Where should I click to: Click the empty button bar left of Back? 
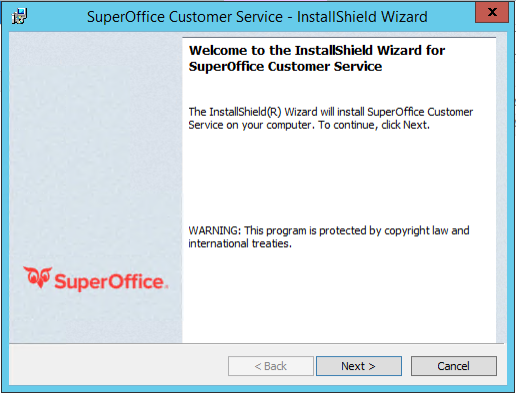(118, 366)
